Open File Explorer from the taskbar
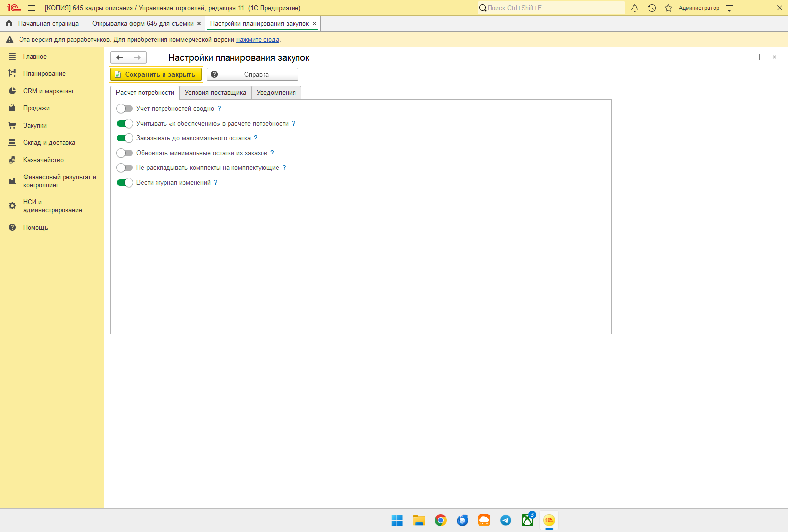 pyautogui.click(x=419, y=520)
